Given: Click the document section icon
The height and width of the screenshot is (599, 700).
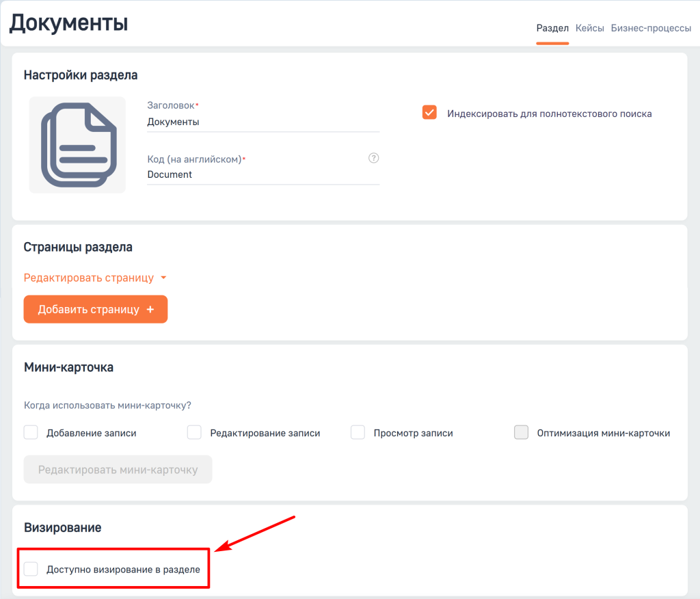Looking at the screenshot, I should (x=77, y=144).
